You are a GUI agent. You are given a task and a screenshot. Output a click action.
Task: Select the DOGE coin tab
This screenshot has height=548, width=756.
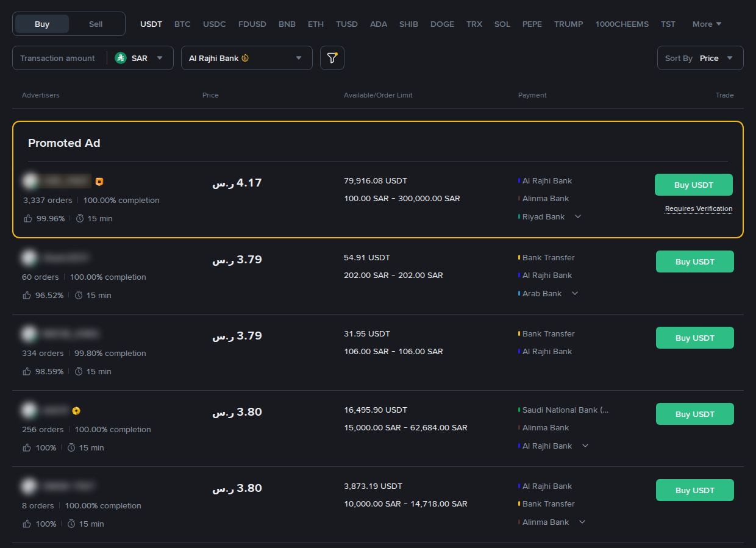442,24
